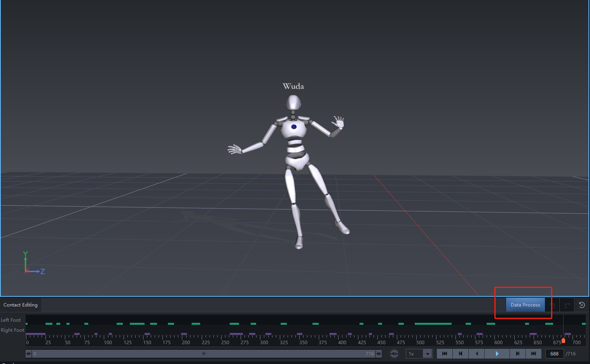Play the animation in reverse
590x364 pixels.
477,354
